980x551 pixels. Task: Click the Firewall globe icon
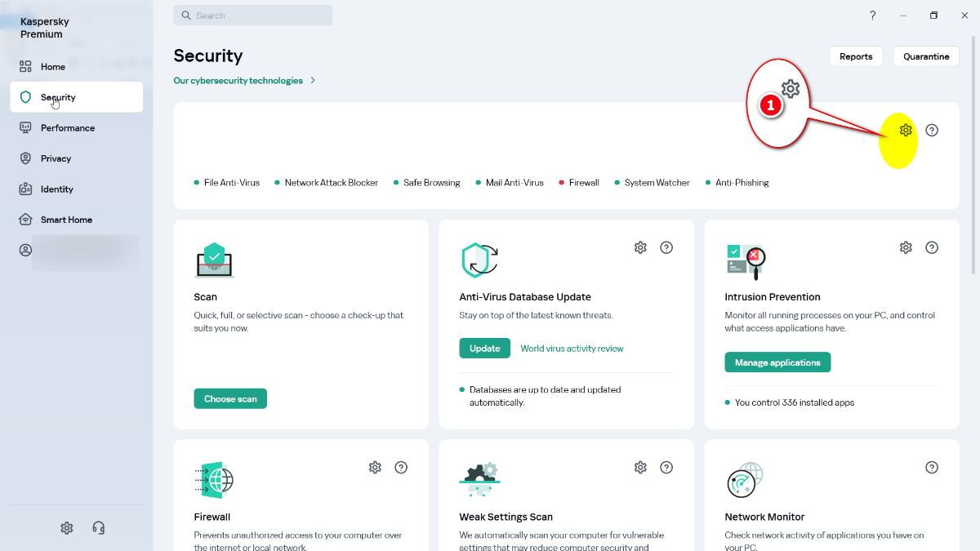click(x=214, y=480)
